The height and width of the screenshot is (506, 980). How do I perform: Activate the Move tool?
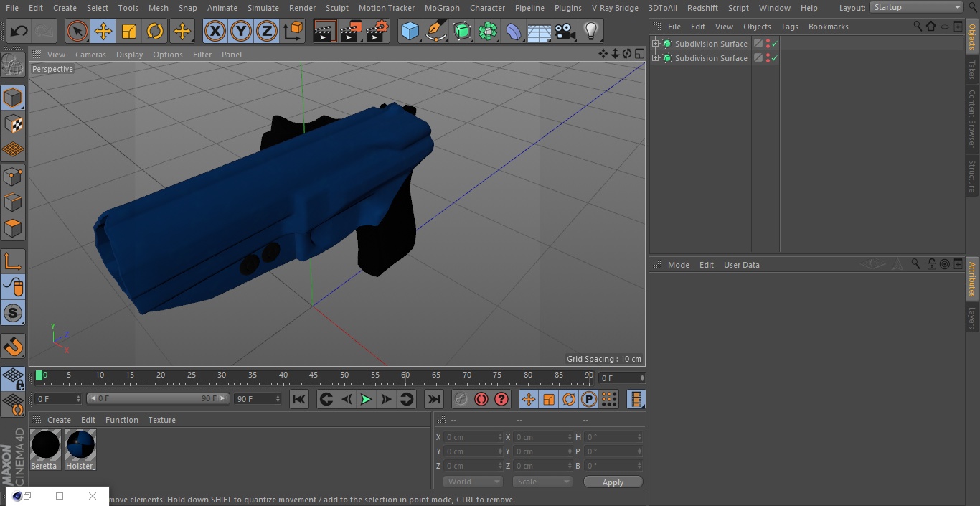coord(103,31)
